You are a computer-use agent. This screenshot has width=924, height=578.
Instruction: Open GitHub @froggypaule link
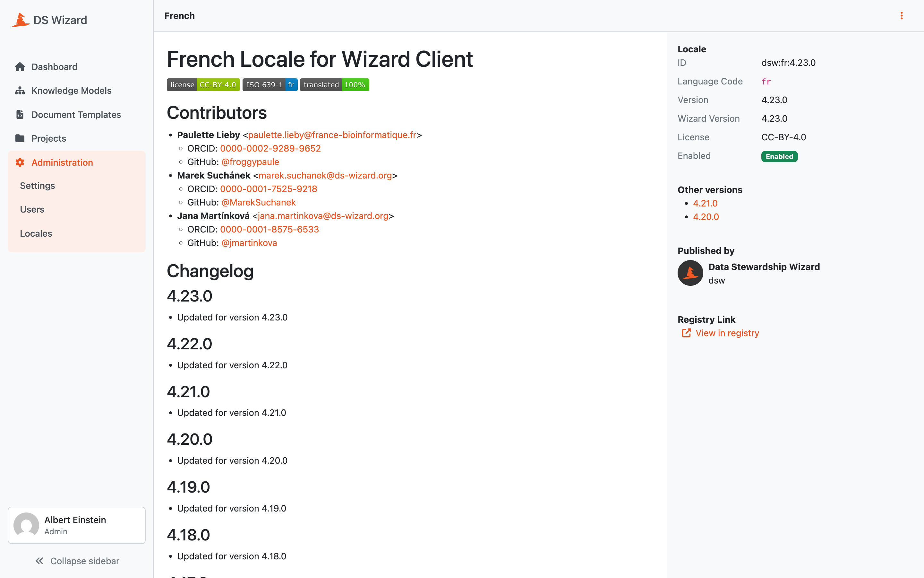[x=250, y=162]
